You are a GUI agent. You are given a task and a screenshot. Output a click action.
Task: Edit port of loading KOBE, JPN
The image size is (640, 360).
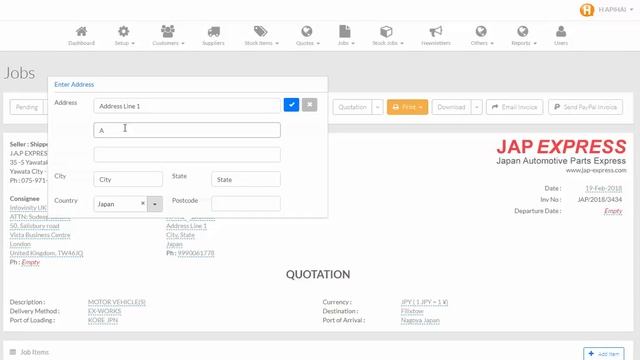103,320
